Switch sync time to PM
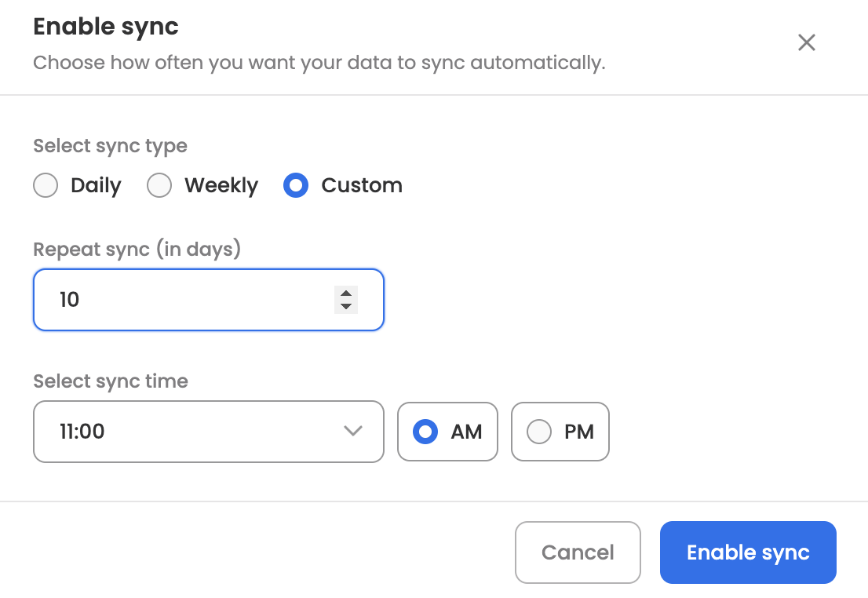868x598 pixels. [539, 432]
